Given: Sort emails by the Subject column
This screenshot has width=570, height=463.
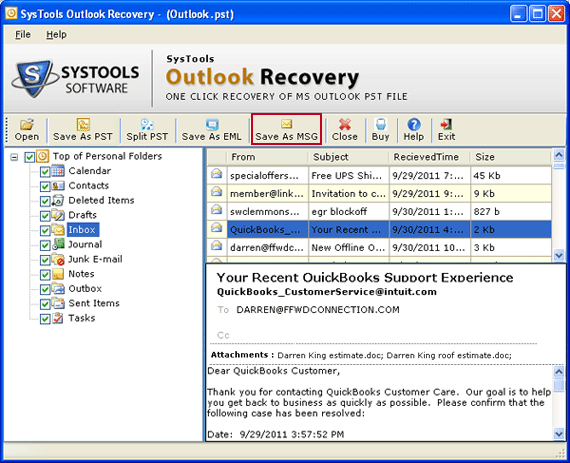Looking at the screenshot, I should pos(349,157).
